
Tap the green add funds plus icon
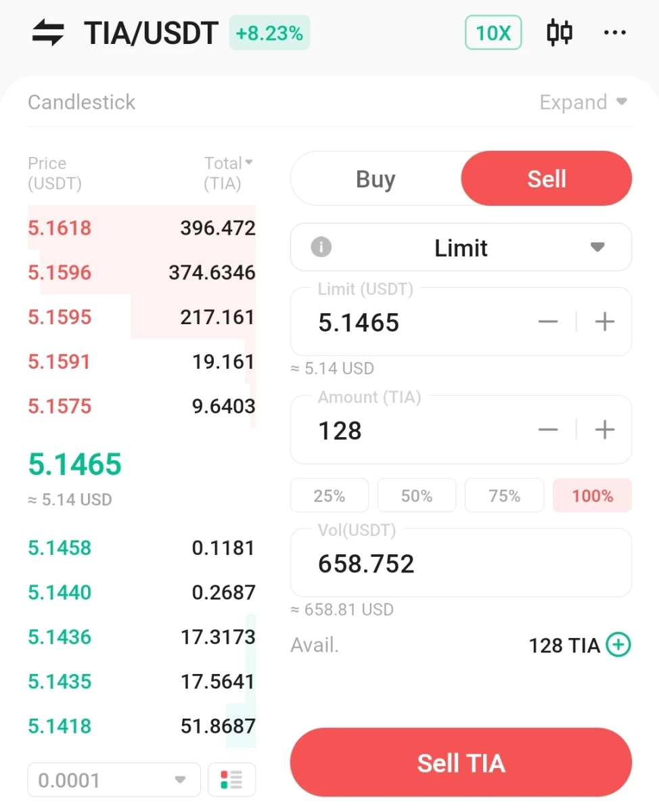pos(618,645)
